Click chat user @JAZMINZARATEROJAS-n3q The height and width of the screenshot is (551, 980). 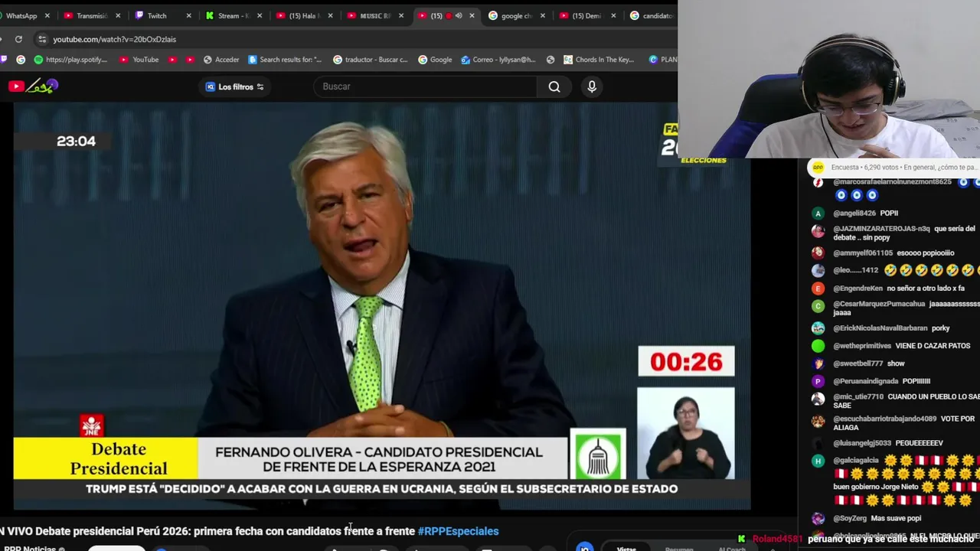click(x=882, y=229)
